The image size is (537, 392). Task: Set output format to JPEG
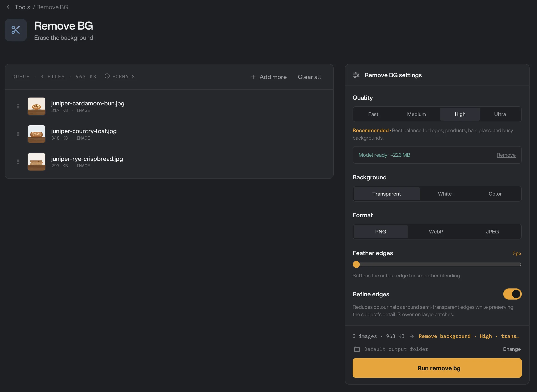click(x=492, y=232)
